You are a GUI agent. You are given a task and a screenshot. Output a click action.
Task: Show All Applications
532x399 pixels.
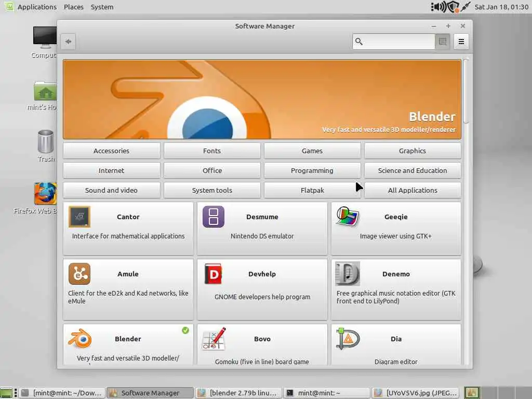(413, 190)
